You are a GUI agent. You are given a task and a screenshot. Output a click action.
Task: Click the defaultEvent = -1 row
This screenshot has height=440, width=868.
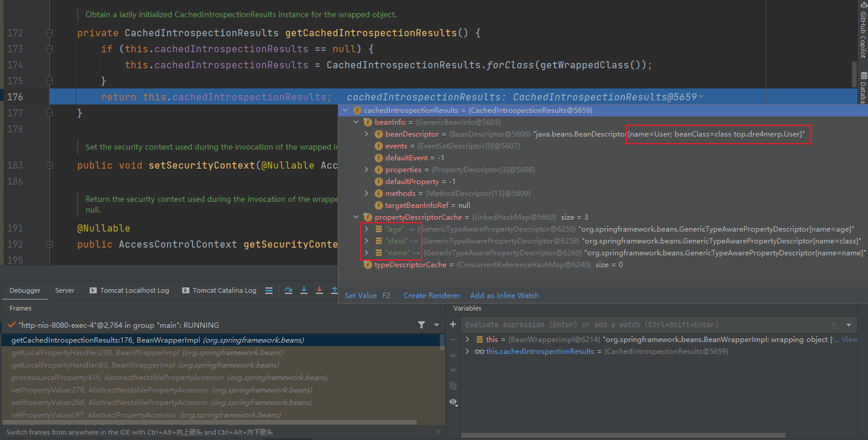pos(603,158)
